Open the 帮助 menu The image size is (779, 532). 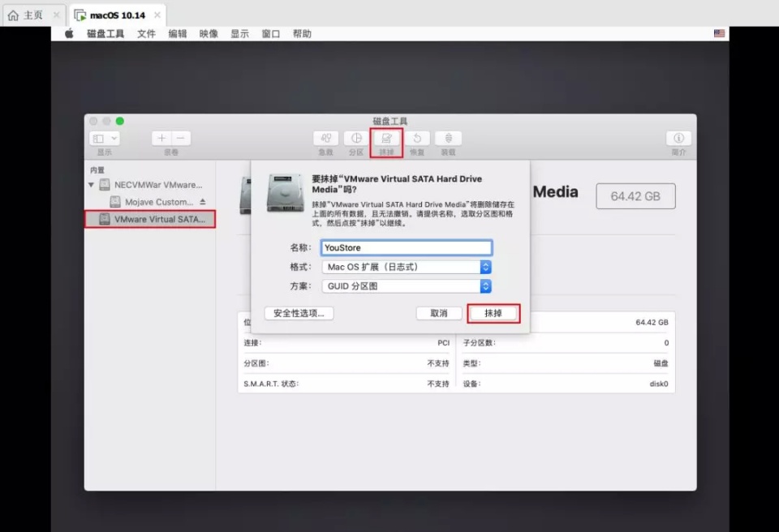point(302,34)
